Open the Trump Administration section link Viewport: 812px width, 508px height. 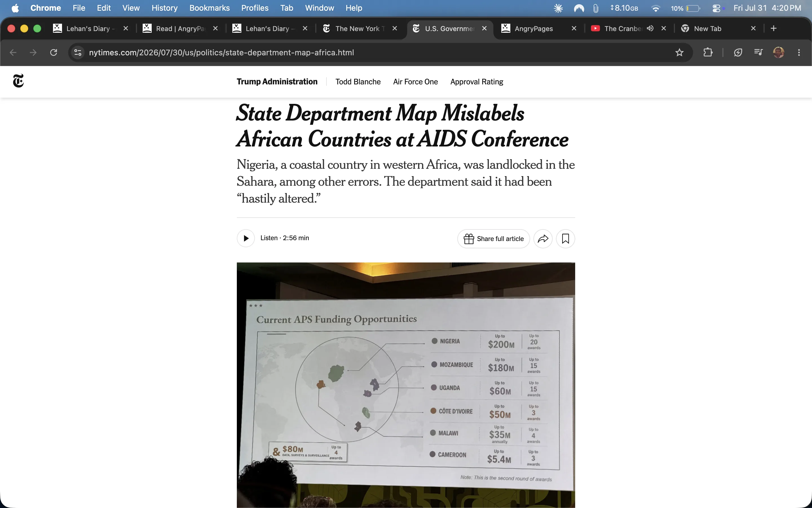[x=277, y=82]
